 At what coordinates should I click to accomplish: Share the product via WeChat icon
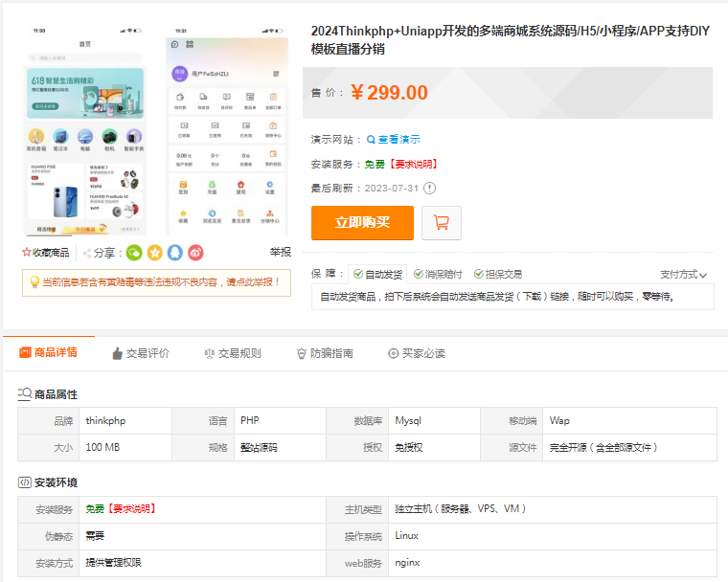pos(134,253)
